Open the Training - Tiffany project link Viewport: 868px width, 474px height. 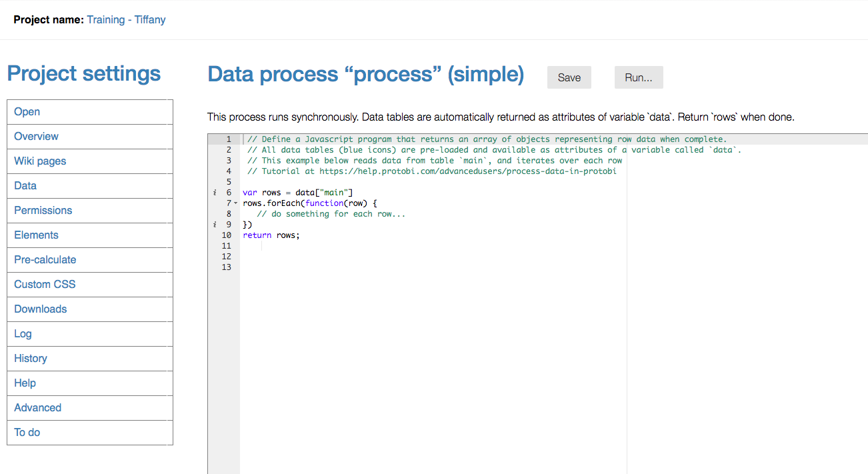tap(126, 19)
